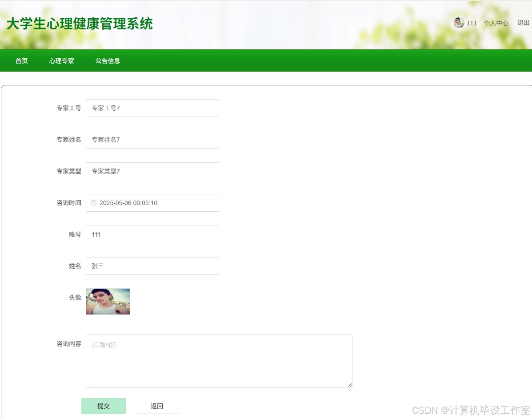Click the 专家工号 input field
The image size is (532, 419).
(152, 108)
